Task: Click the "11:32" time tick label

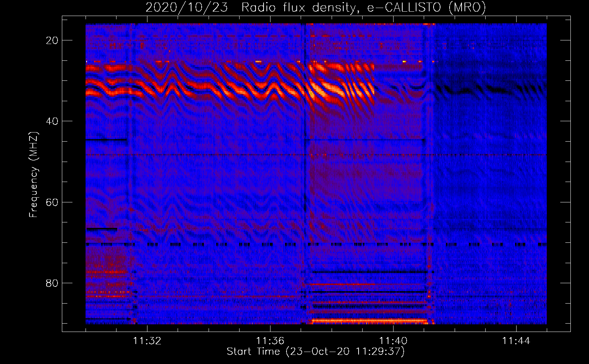Action: pyautogui.click(x=147, y=341)
